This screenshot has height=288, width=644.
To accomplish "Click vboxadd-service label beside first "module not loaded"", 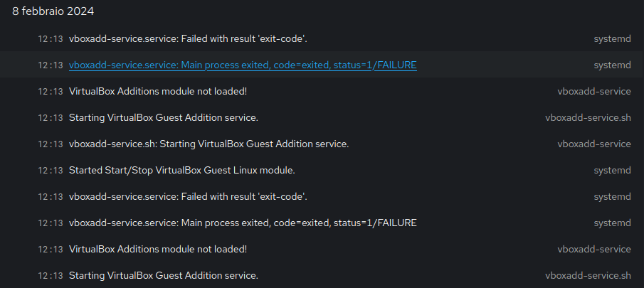I will point(593,91).
